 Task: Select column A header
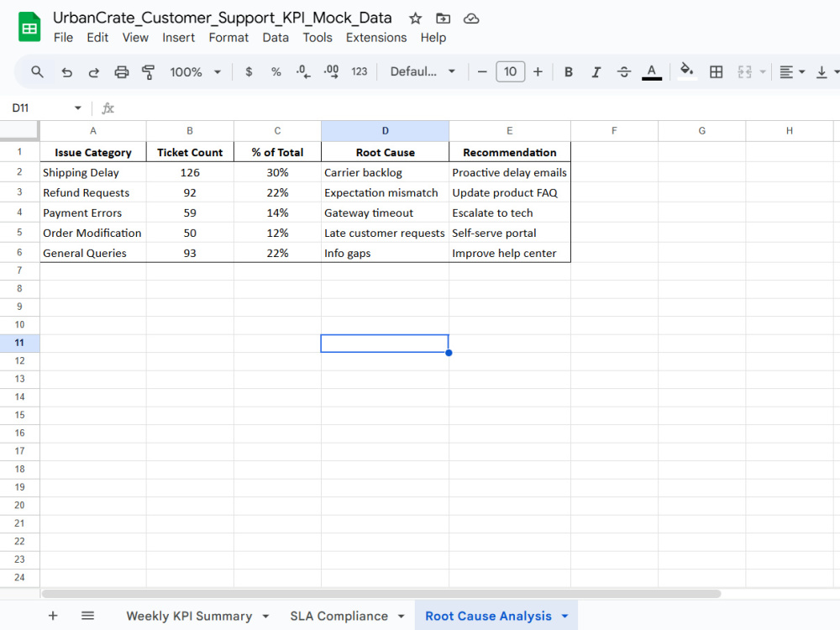[93, 131]
